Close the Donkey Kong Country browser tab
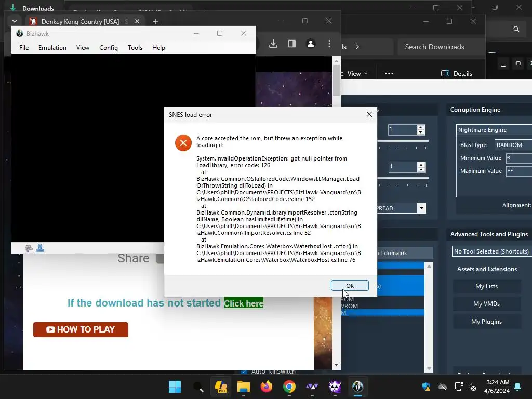 tap(137, 21)
